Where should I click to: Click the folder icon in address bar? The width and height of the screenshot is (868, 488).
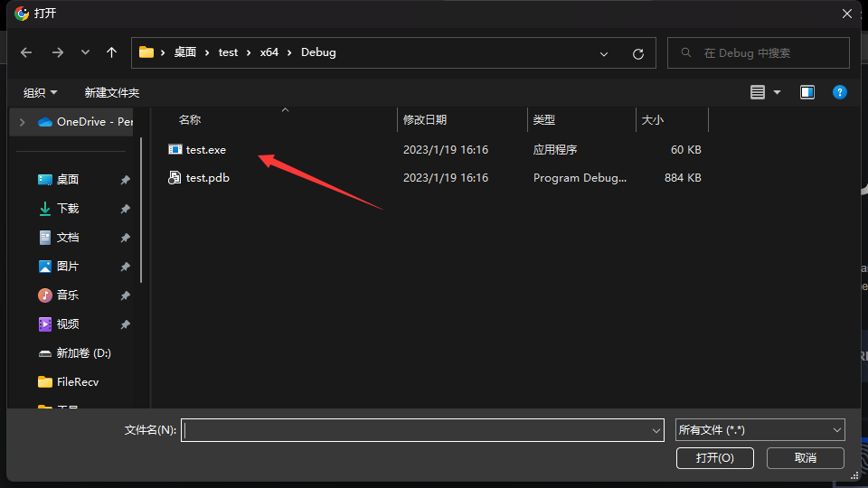146,52
